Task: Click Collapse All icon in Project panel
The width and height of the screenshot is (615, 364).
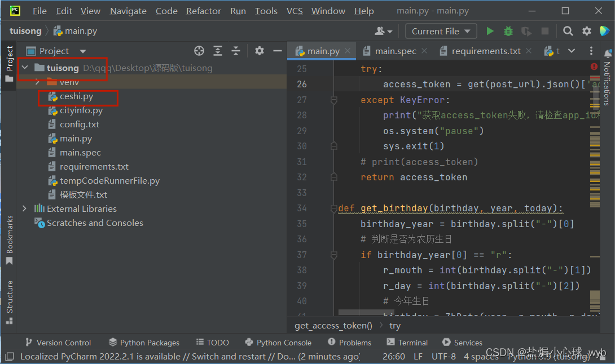Action: tap(236, 51)
